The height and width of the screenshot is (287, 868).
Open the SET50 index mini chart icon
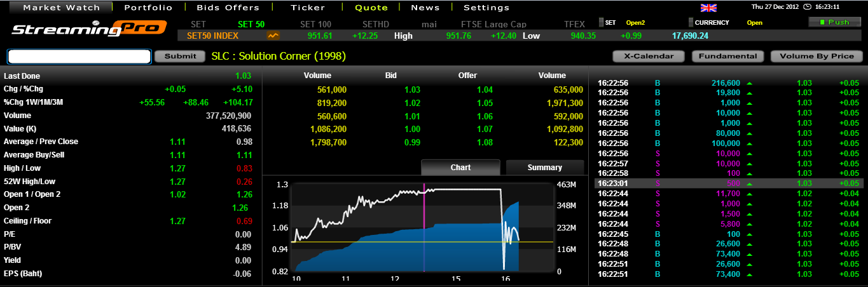[274, 36]
